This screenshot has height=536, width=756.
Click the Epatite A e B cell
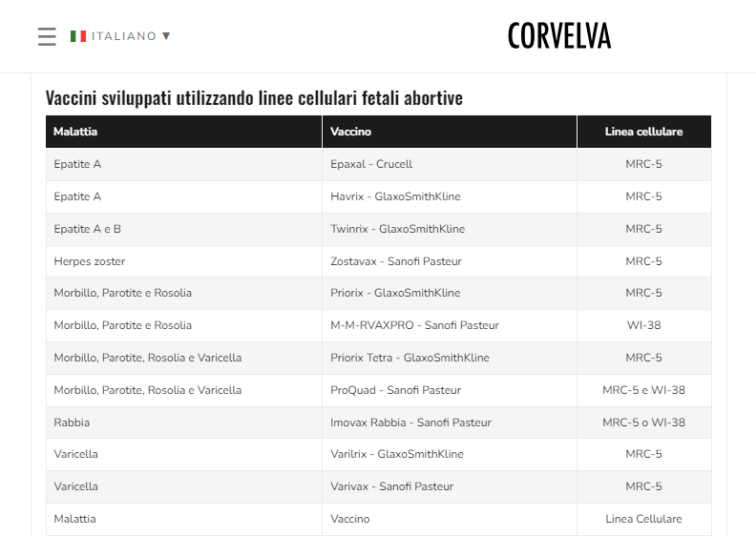pyautogui.click(x=183, y=229)
